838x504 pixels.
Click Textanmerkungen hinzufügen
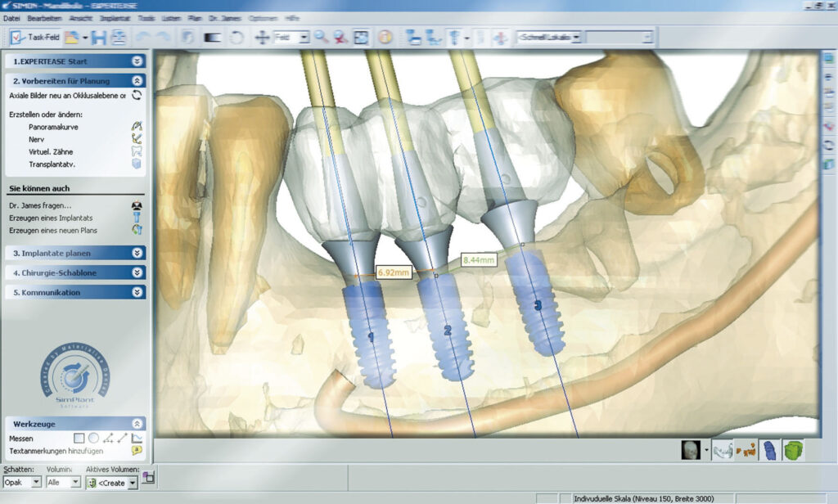[56, 451]
